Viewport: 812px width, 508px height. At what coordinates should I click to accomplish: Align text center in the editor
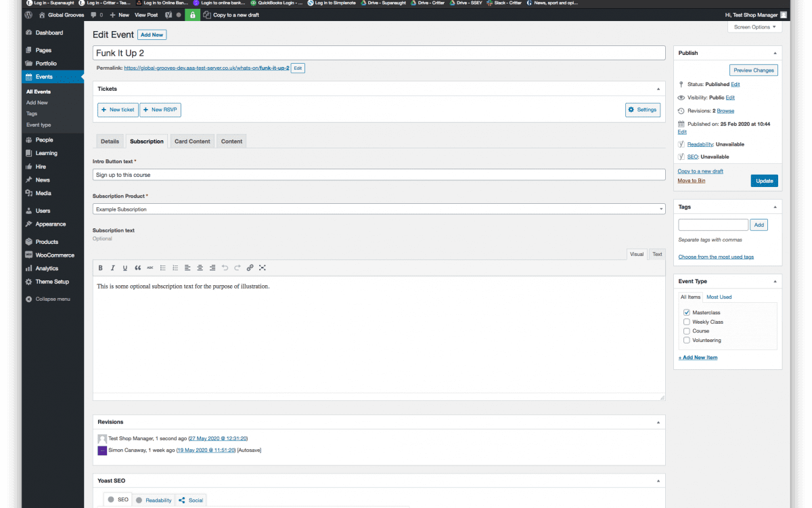(200, 268)
